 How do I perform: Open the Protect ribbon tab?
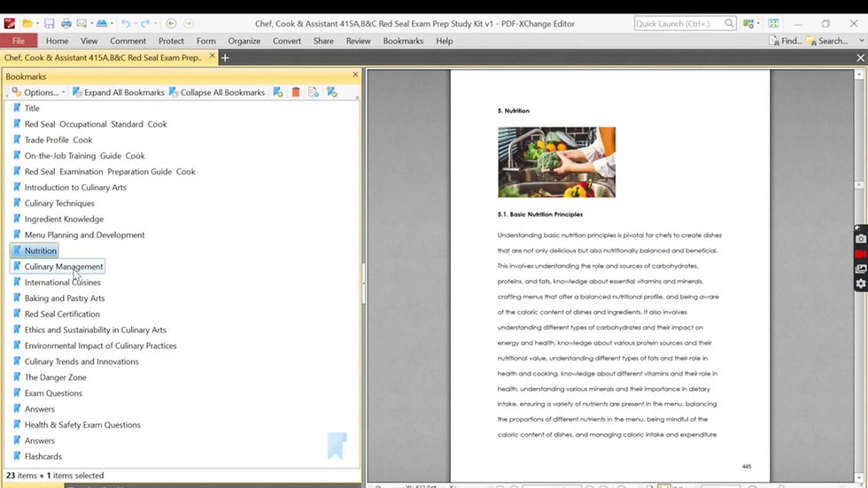tap(171, 41)
